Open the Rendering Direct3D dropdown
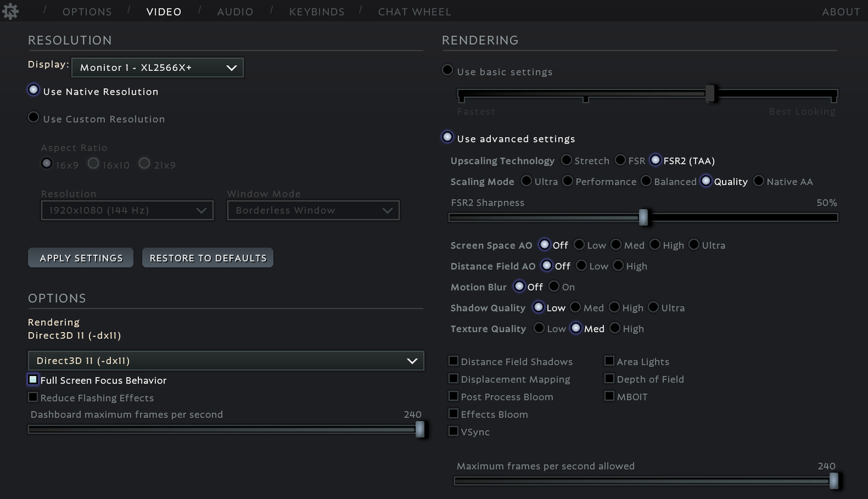Screen dimensions: 868x499 [x=226, y=360]
